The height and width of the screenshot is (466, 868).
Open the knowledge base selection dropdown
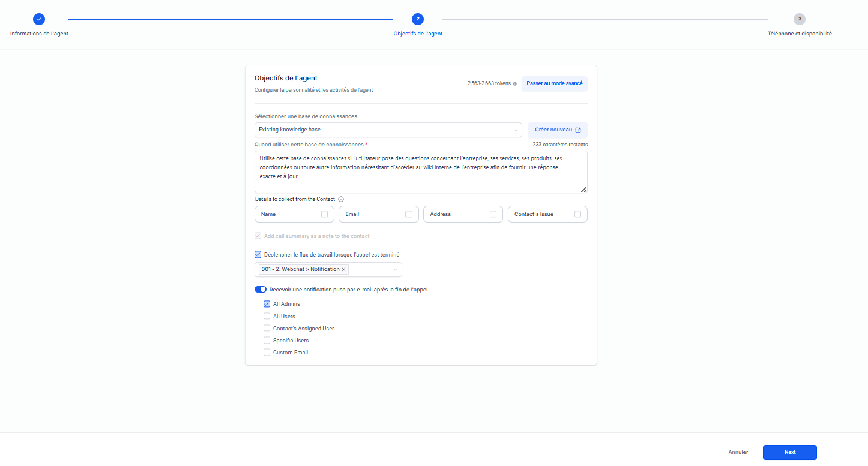(x=388, y=130)
